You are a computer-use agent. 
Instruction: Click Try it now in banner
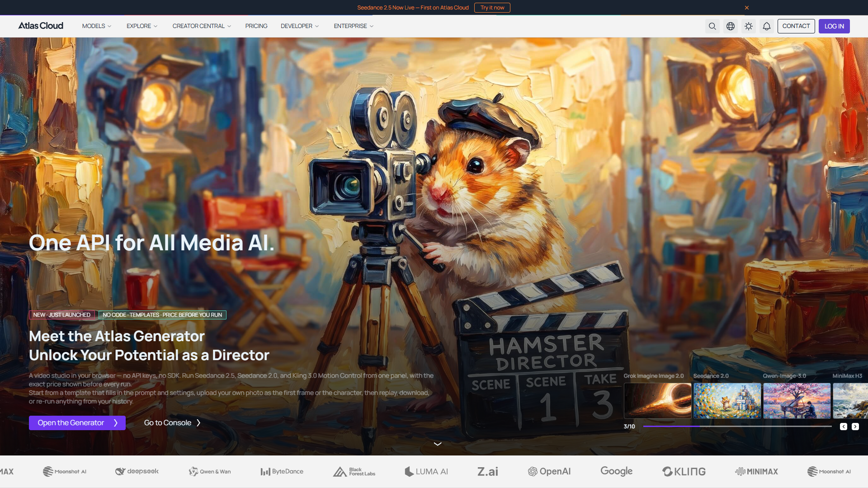492,8
